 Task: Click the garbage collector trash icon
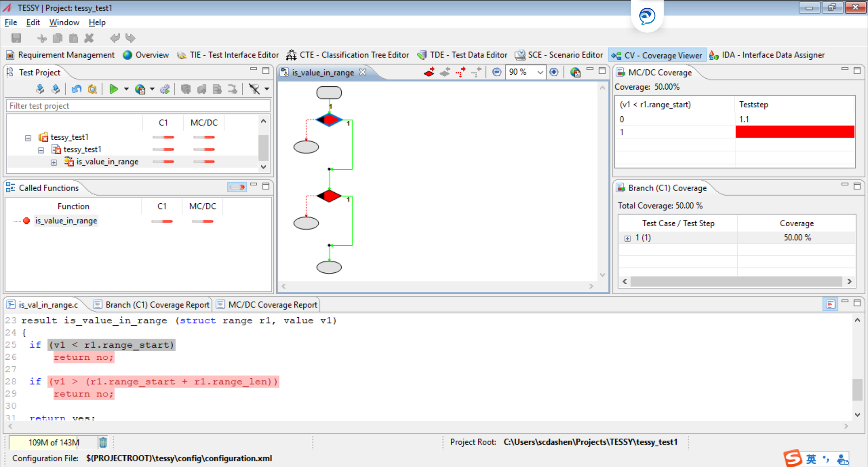pyautogui.click(x=103, y=442)
